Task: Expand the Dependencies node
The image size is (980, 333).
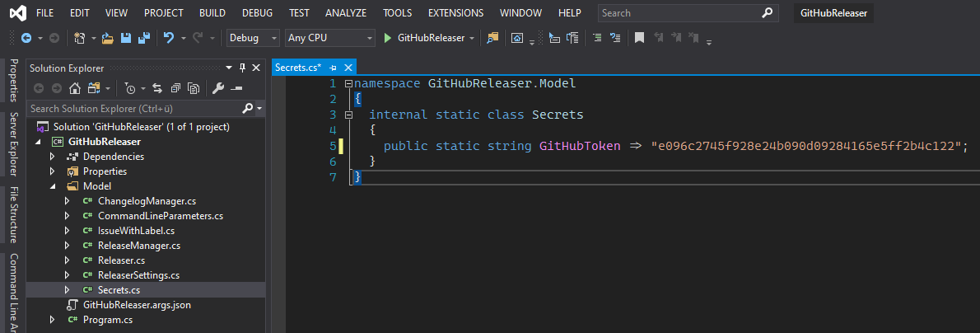Action: tap(54, 157)
